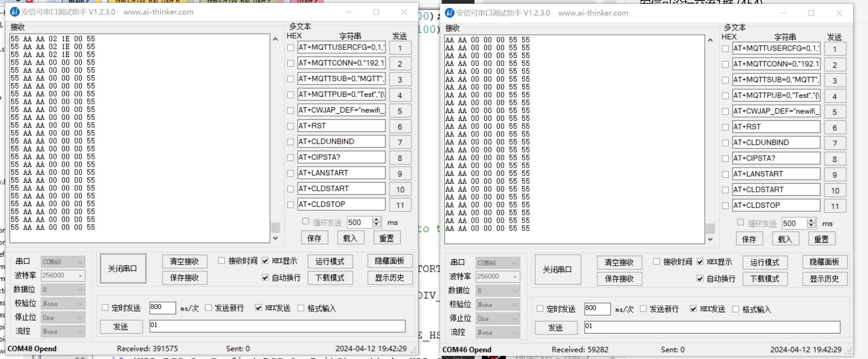The image size is (868, 359).
Task: Open the 256000 baud rate dropdown in COM48 window
Action: [x=63, y=275]
